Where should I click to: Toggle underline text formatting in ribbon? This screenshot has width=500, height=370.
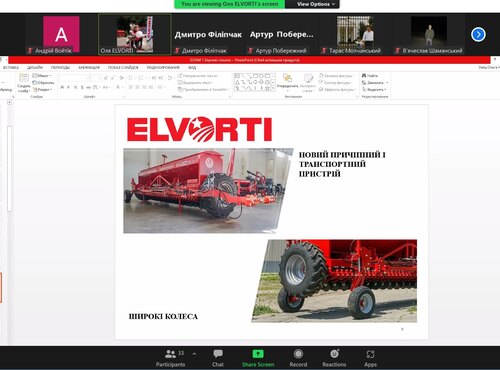pos(76,87)
